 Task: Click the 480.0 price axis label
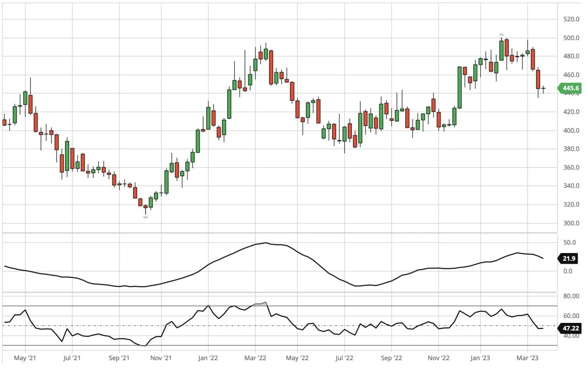(x=571, y=56)
